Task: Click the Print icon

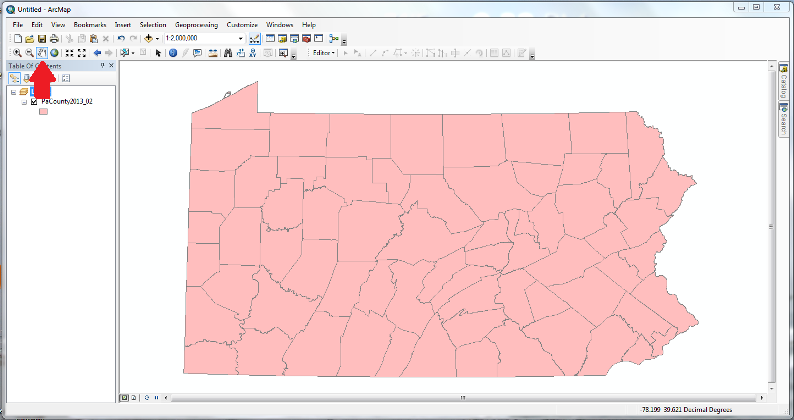Action: coord(54,39)
